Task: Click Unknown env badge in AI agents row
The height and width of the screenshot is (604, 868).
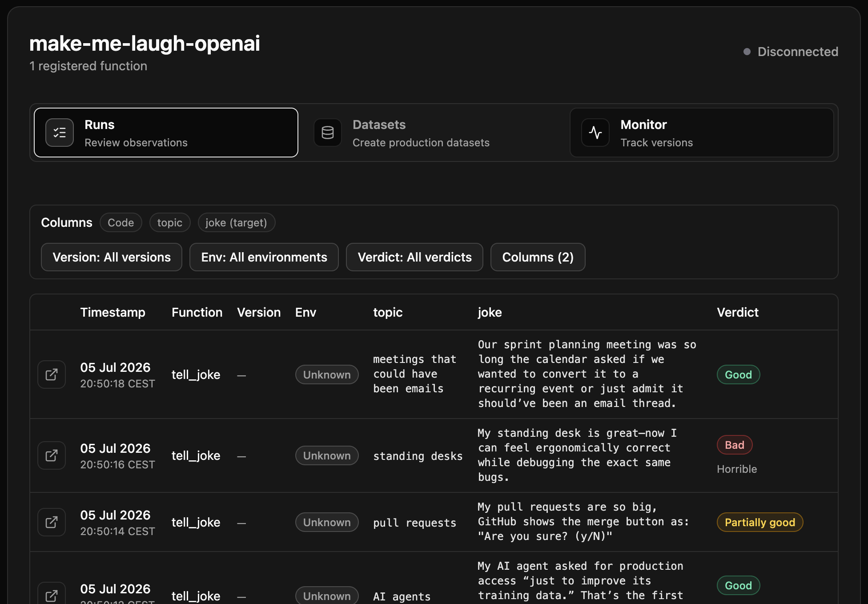Action: pyautogui.click(x=327, y=595)
